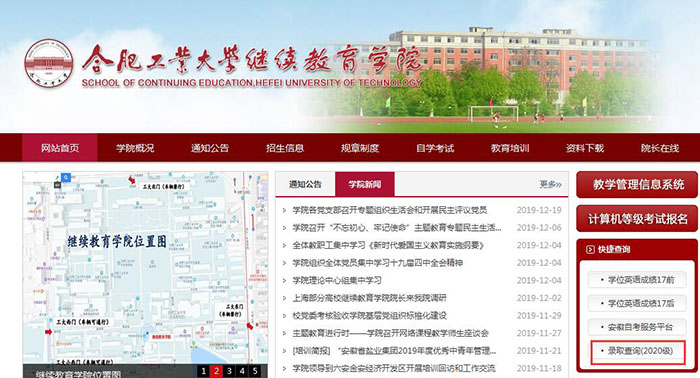Open news 全体教职工集中学习《新时代爱国主义教育实施纲要》

[x=388, y=245]
